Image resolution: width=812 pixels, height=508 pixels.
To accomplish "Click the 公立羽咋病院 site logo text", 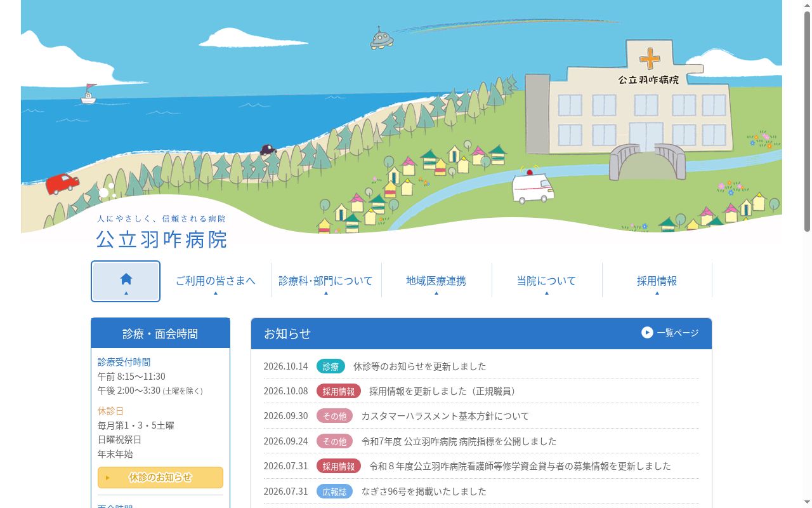I will pos(161,239).
